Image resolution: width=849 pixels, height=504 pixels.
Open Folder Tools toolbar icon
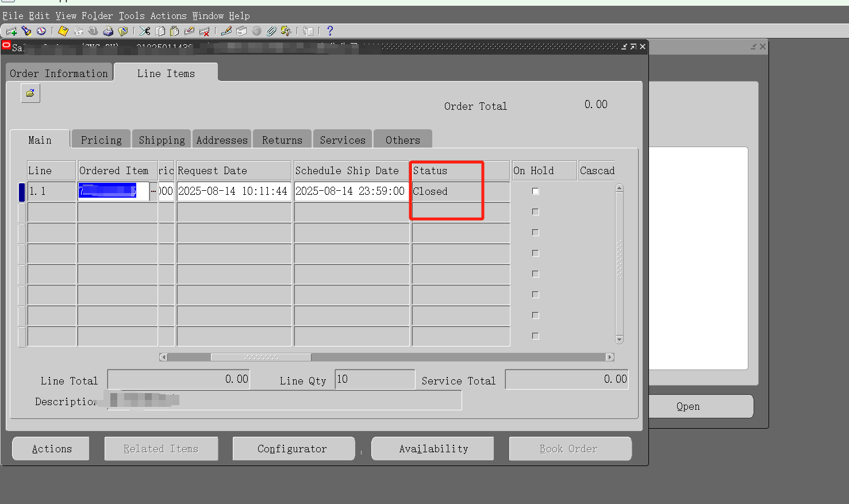pos(286,31)
